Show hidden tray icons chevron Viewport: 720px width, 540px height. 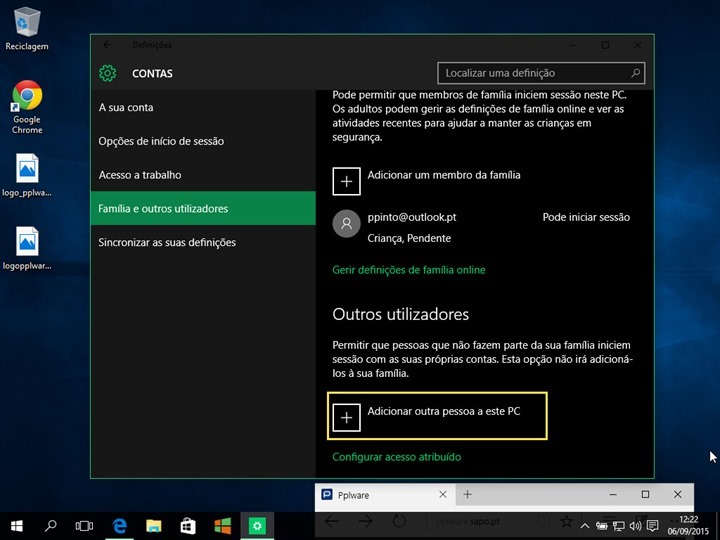pos(585,526)
